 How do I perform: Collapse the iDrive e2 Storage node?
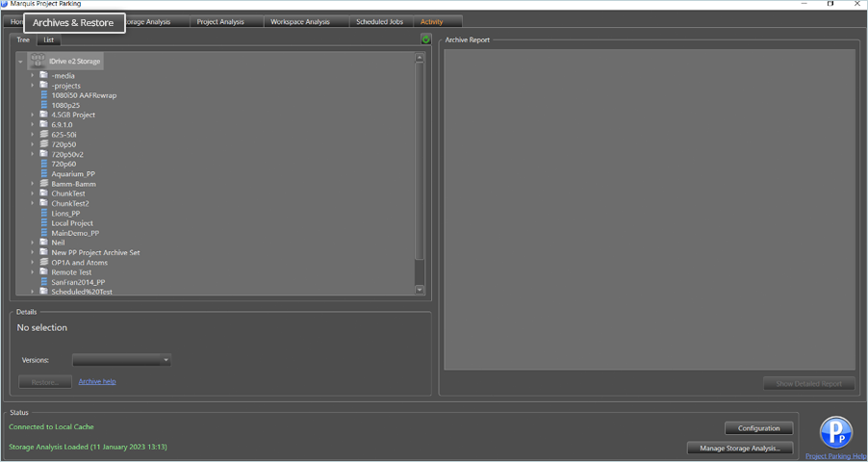21,62
